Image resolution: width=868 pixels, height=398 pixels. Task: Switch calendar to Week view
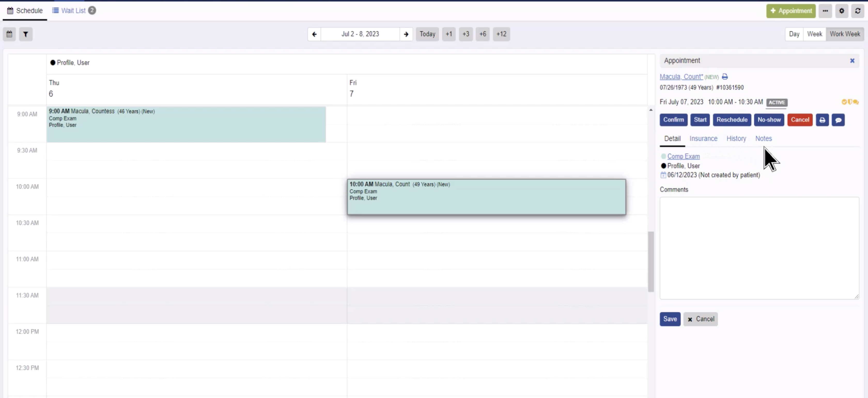click(x=815, y=34)
